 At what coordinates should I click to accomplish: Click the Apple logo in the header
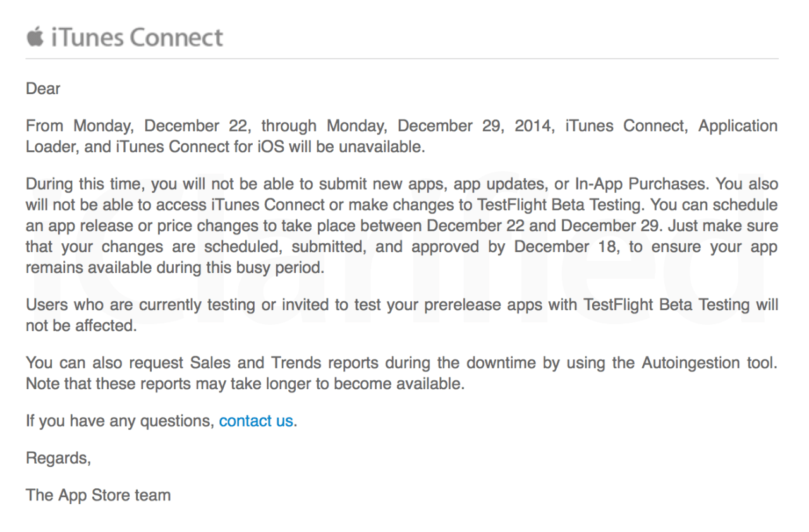(35, 37)
